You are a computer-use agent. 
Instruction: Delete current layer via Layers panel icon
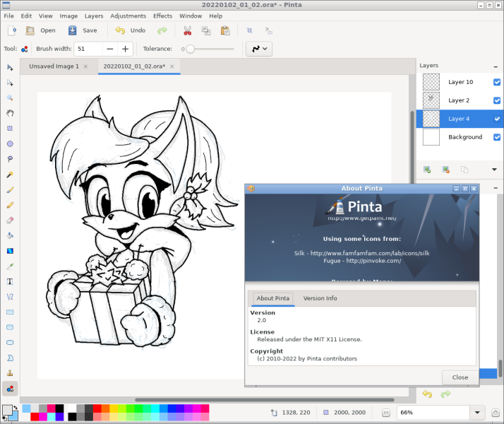pyautogui.click(x=445, y=170)
